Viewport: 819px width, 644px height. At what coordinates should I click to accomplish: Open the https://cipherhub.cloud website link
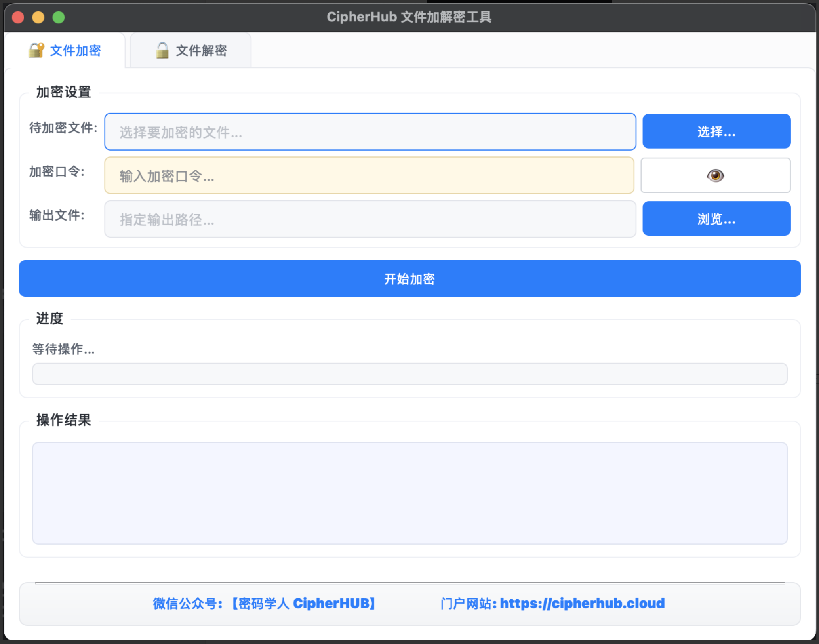[582, 603]
